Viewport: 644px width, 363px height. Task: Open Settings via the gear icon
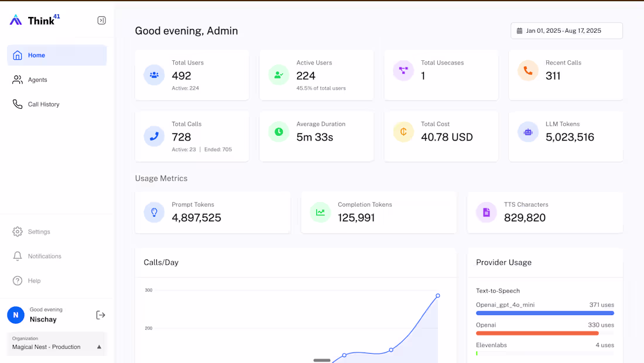coord(17,231)
